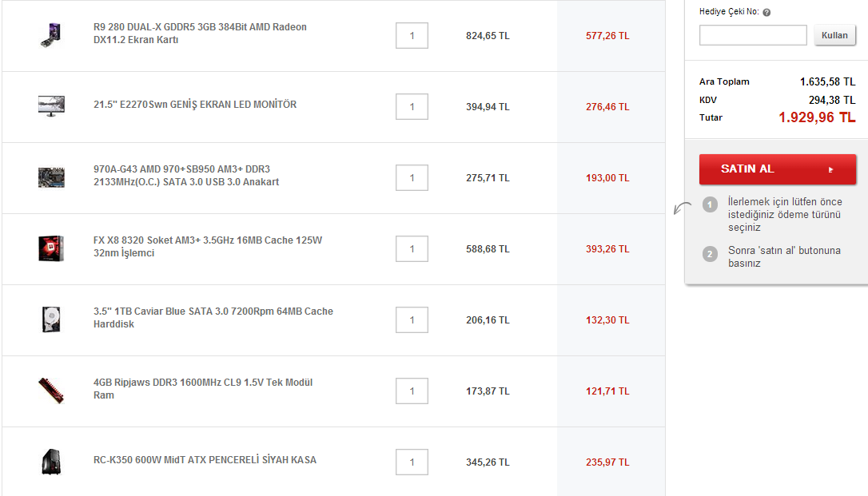Image resolution: width=868 pixels, height=496 pixels.
Task: Open the RC-K350 600W SİYAH KASA link
Action: tap(205, 460)
